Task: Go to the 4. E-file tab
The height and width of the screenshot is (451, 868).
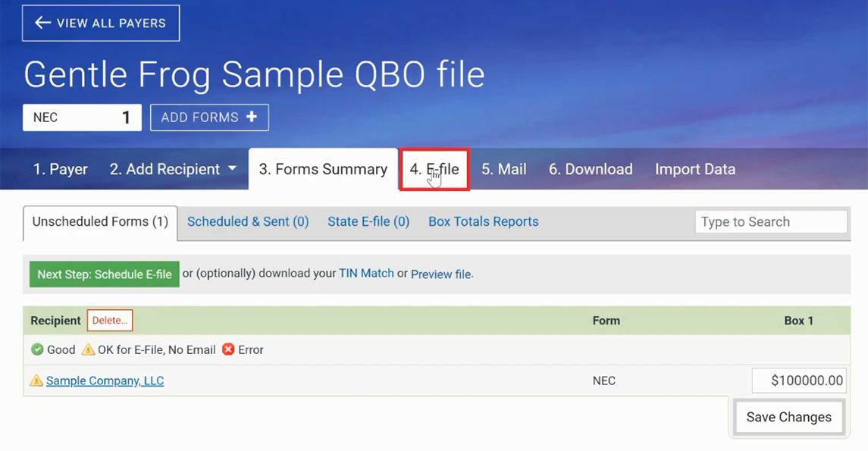Action: pyautogui.click(x=434, y=169)
